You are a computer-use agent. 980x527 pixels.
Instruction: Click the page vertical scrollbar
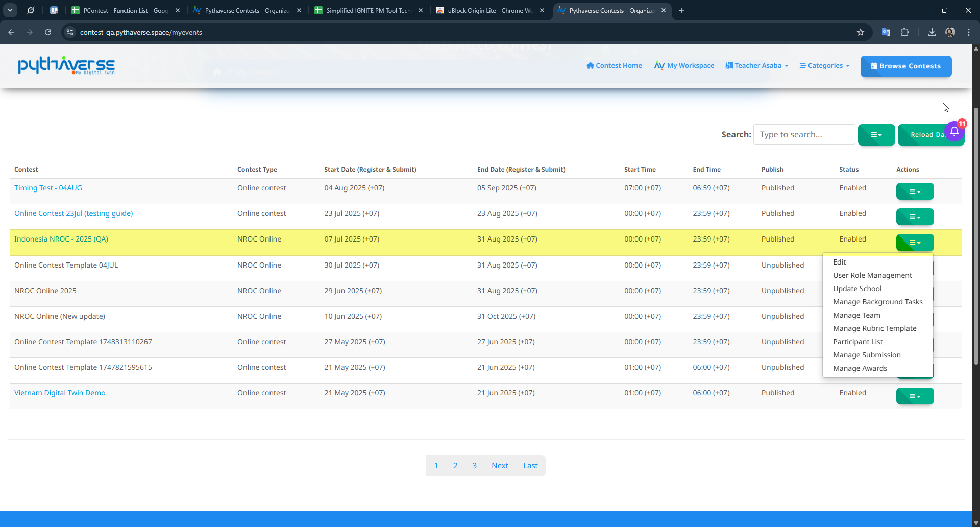point(976,235)
